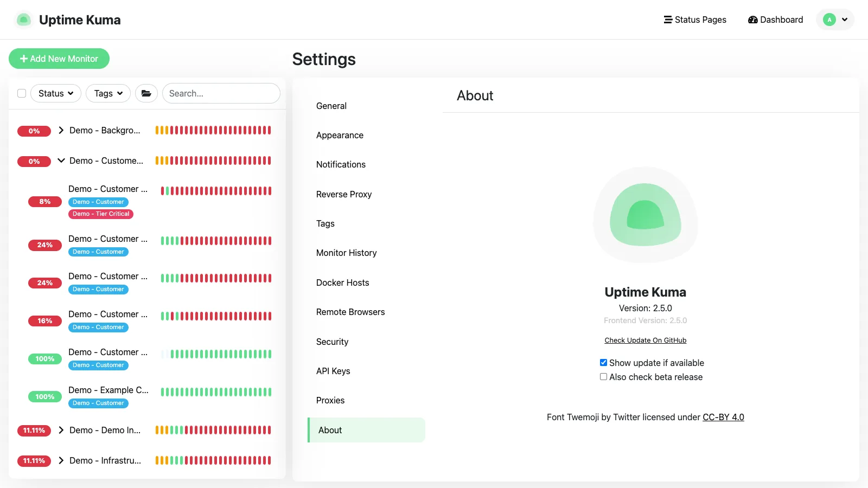
Task: Toggle the select-all monitors checkbox
Action: pyautogui.click(x=22, y=93)
